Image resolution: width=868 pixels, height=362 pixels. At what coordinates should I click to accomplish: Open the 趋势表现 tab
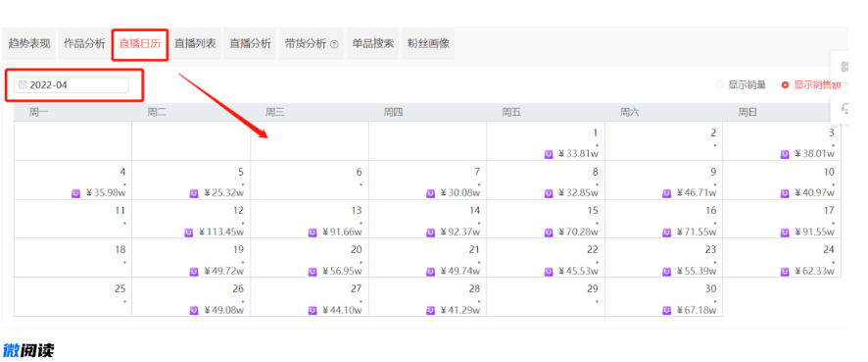(29, 44)
